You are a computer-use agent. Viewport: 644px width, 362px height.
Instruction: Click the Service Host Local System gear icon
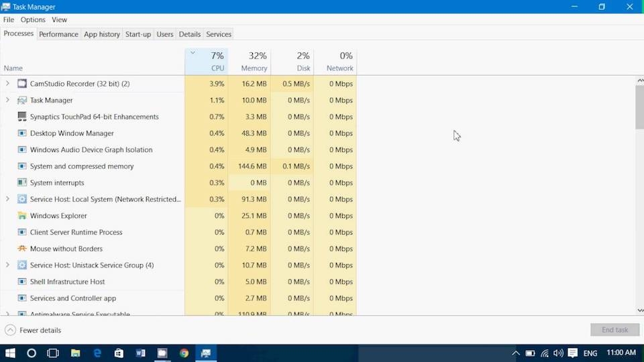[x=22, y=199]
